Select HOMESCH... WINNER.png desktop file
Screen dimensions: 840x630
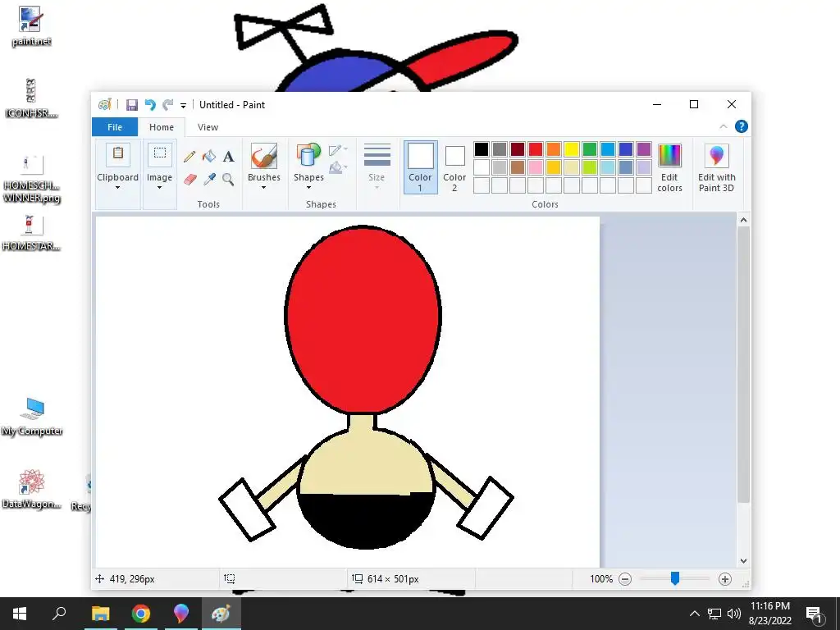pos(31,179)
